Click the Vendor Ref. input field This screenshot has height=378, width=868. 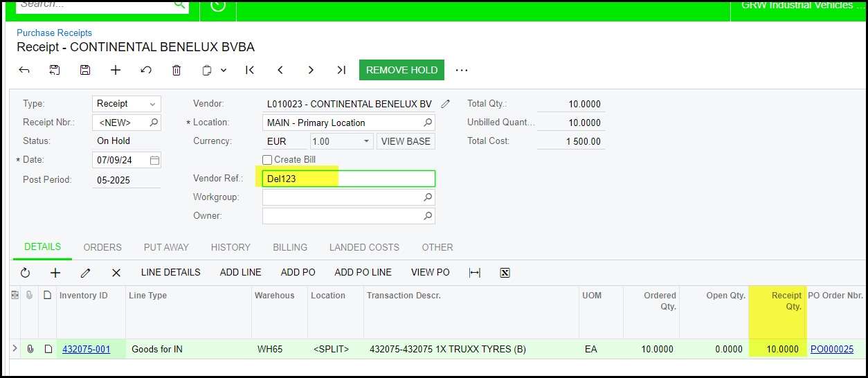(x=348, y=179)
